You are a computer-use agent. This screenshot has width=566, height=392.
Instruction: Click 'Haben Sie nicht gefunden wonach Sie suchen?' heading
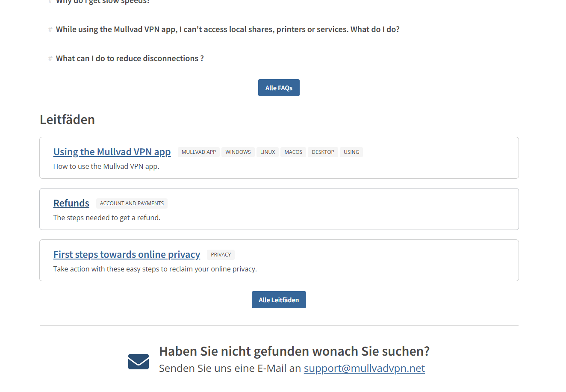(x=294, y=351)
